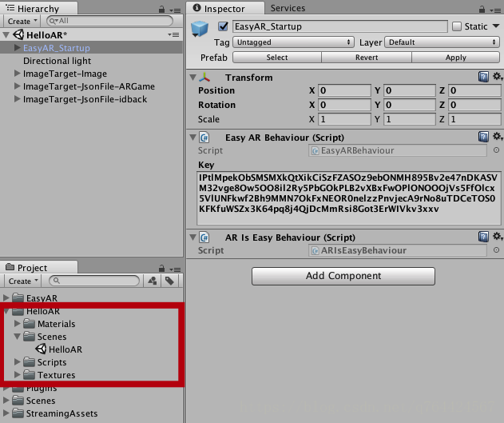Collapse the HelloAR scene in Hierarchy
Screen dimensions: 504x423
[x=6, y=34]
